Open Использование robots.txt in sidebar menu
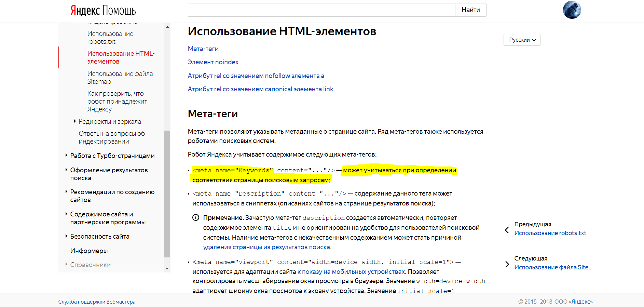 [x=110, y=38]
